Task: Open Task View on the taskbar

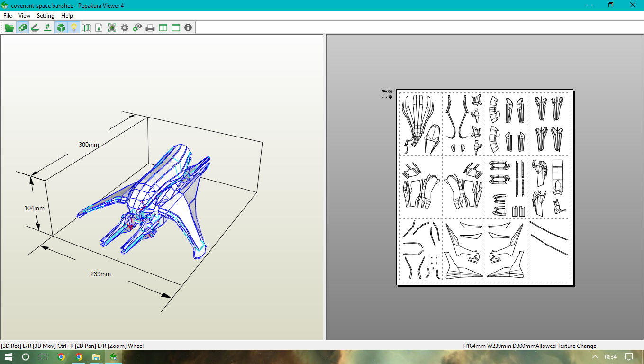Action: (x=43, y=357)
